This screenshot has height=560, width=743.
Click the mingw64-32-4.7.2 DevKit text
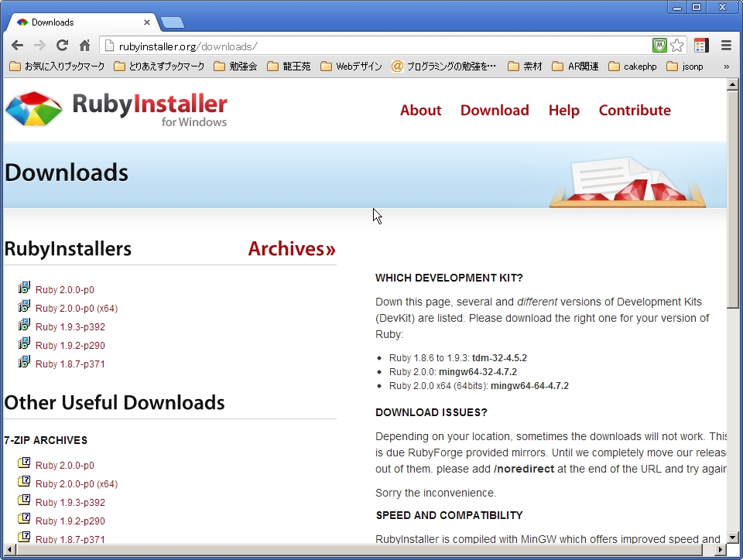(478, 372)
